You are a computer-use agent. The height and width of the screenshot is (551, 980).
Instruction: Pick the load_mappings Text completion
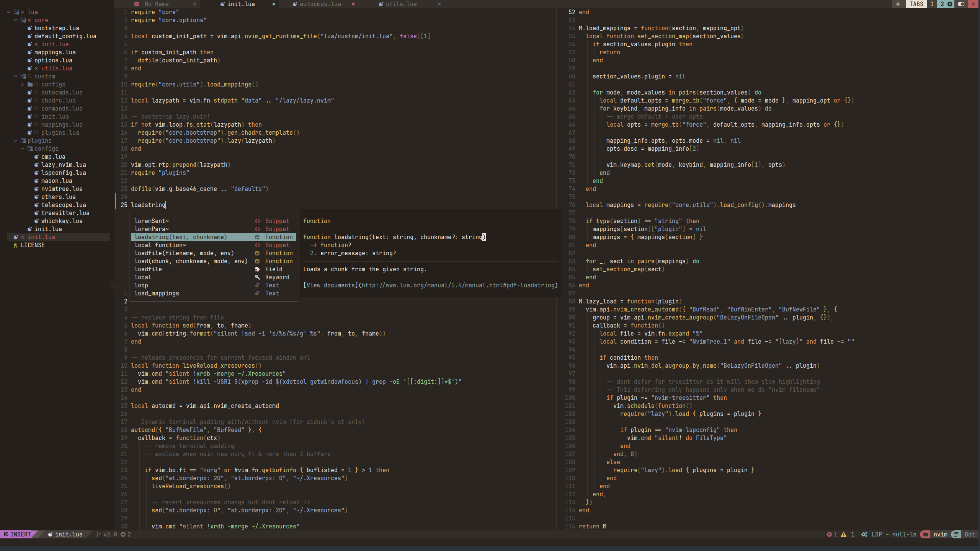point(214,293)
